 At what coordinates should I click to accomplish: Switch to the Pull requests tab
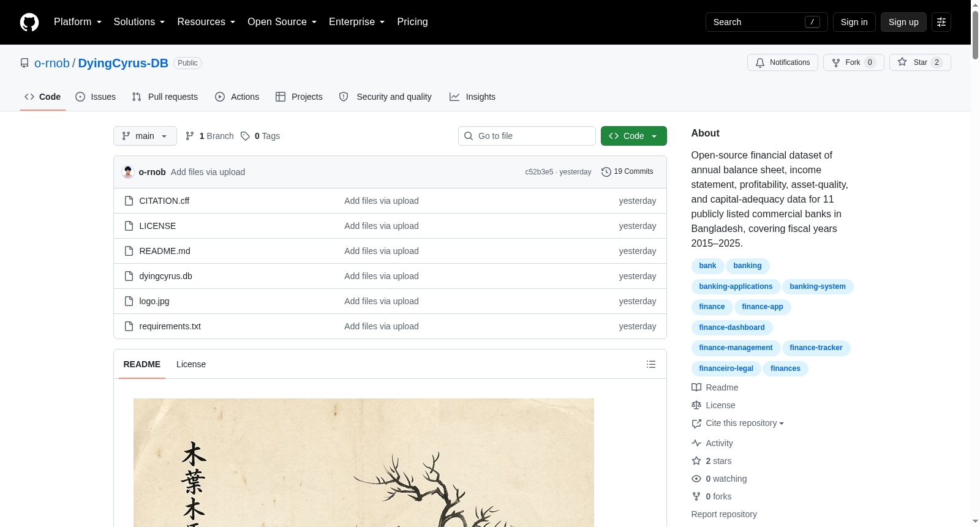(165, 97)
